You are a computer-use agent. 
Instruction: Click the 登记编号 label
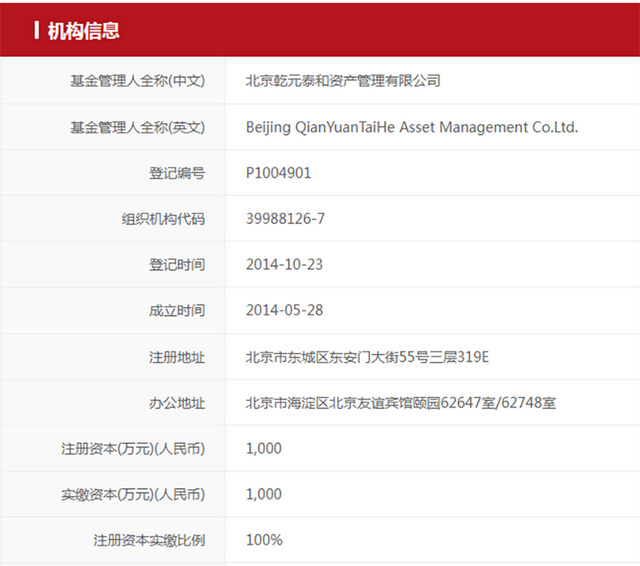pyautogui.click(x=177, y=173)
